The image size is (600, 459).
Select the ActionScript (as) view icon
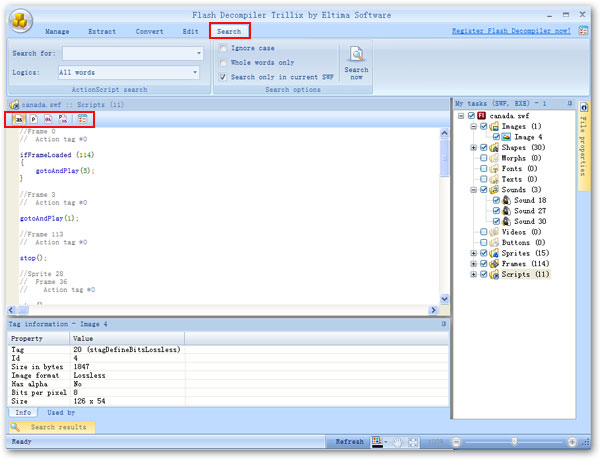[x=19, y=119]
